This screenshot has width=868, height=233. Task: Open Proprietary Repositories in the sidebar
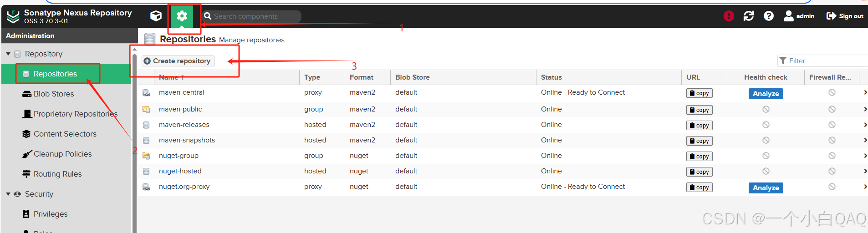coord(76,114)
